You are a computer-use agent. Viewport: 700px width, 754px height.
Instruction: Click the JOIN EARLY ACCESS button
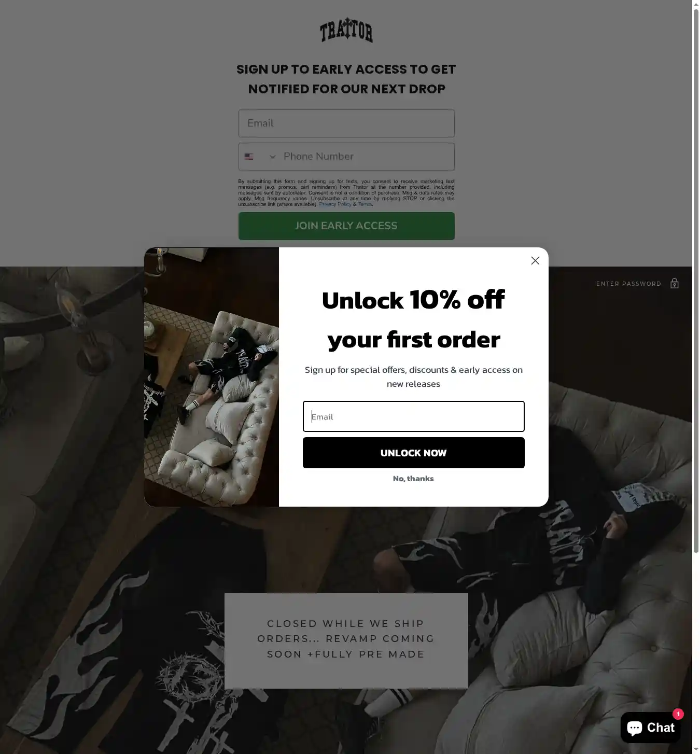coord(346,226)
